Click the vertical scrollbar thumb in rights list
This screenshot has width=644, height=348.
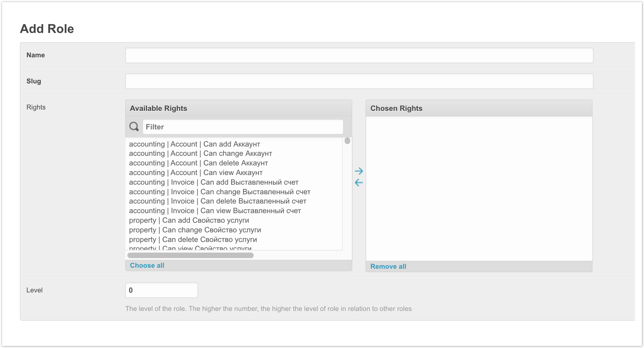pos(347,141)
